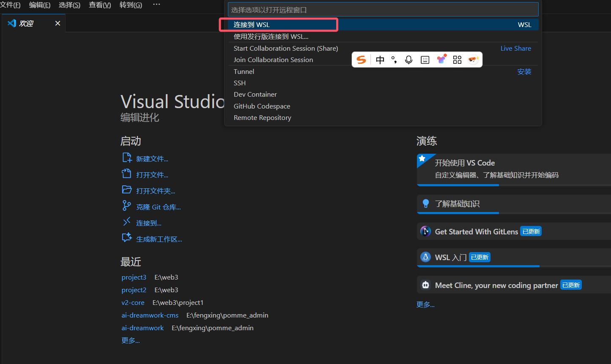This screenshot has width=611, height=364.
Task: Click the lightbulb icon on 了解基础知识 card
Action: [426, 204]
